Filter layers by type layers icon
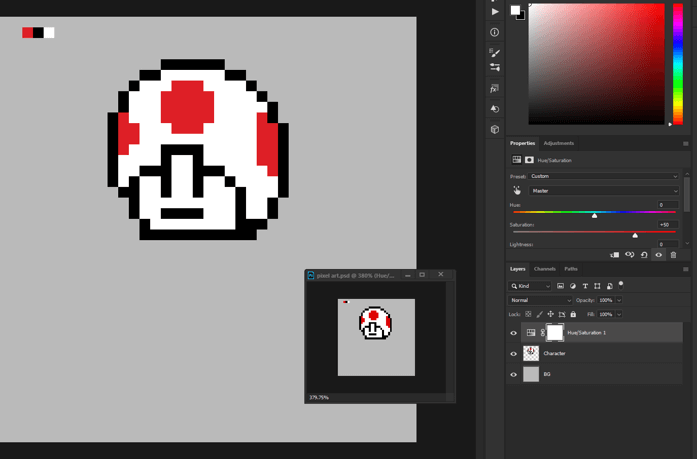This screenshot has width=698, height=460. point(585,286)
